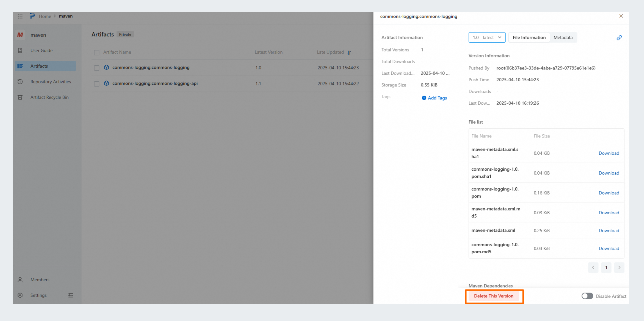Image resolution: width=644 pixels, height=321 pixels.
Task: Click the Members person icon
Action: click(20, 280)
